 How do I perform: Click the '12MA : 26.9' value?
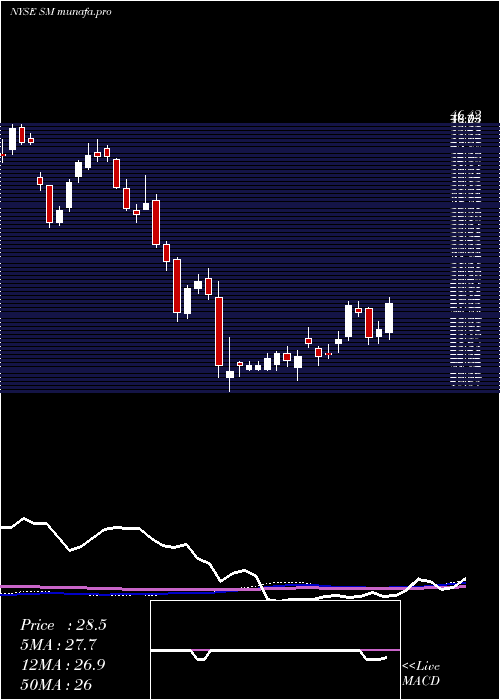click(63, 665)
